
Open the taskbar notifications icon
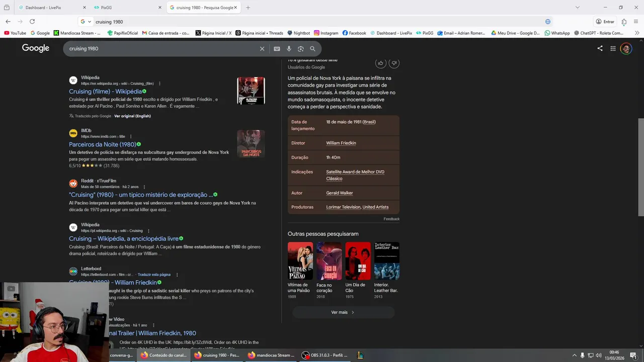coord(633,355)
